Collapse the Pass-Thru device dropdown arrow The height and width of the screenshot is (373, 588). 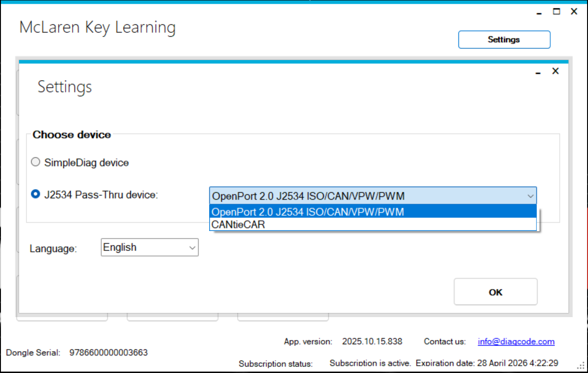click(x=530, y=196)
